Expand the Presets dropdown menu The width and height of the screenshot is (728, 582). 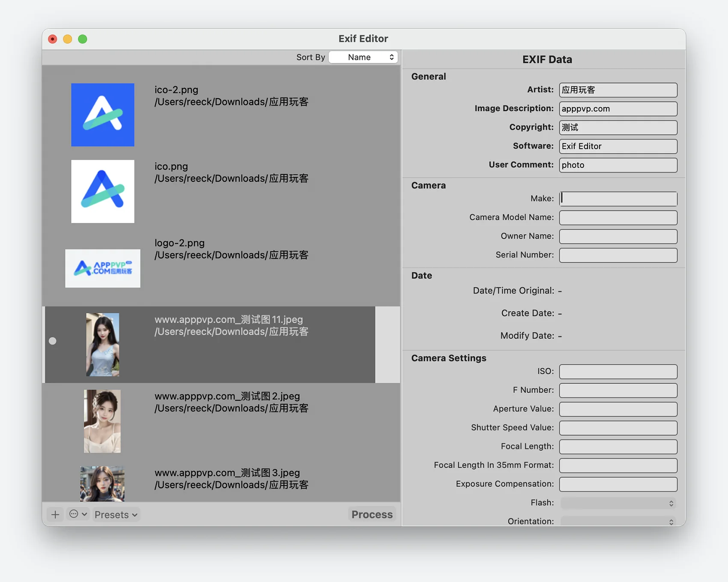coord(116,514)
